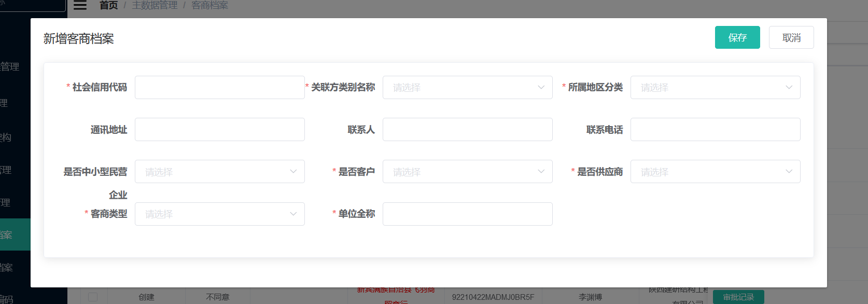Expand the 是否中小型民营企业 dropdown

point(219,172)
